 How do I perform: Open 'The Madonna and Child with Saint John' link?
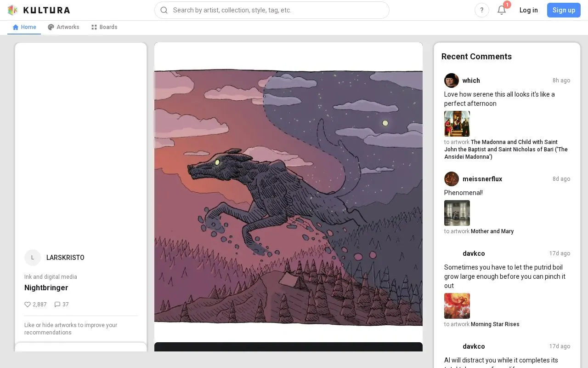[x=506, y=149]
